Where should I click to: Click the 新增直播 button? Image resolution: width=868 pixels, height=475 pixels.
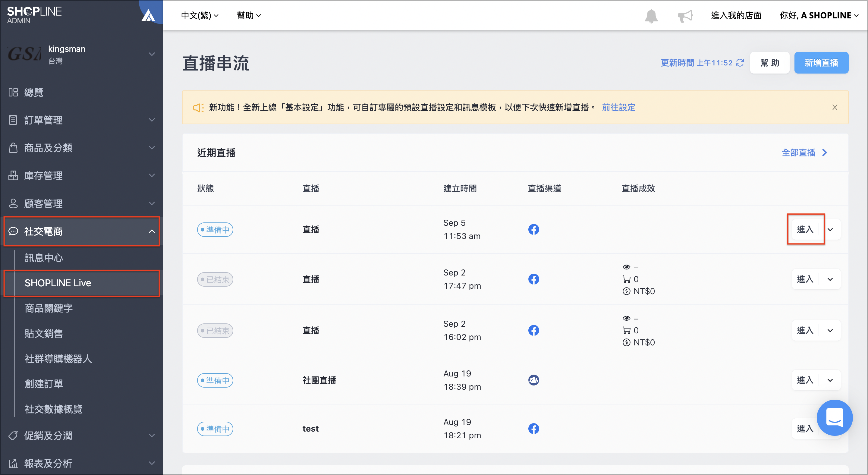click(821, 63)
